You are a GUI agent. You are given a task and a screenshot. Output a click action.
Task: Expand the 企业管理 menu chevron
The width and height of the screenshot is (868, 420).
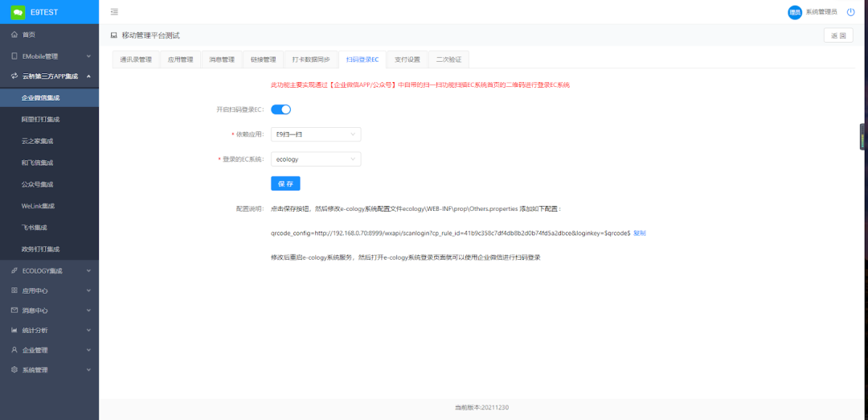pyautogui.click(x=88, y=350)
